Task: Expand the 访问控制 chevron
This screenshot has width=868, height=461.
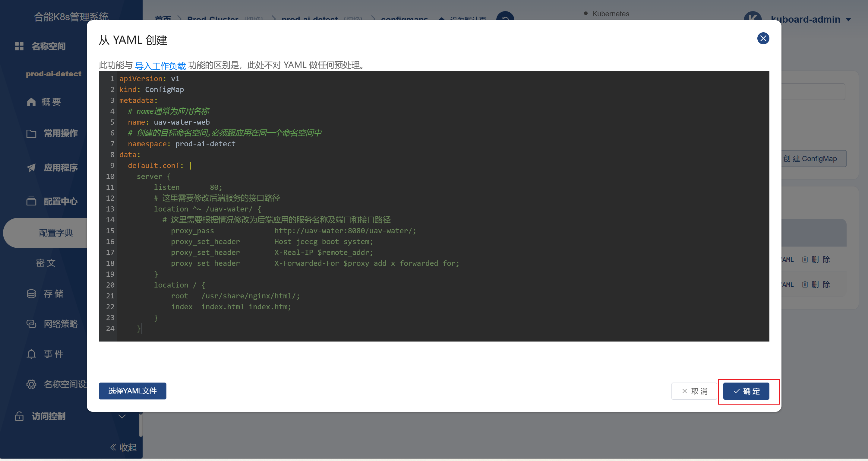Action: (x=122, y=416)
